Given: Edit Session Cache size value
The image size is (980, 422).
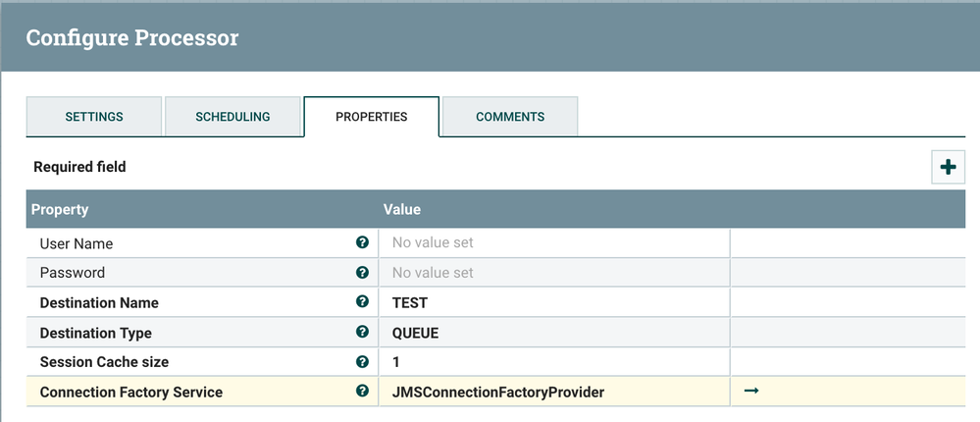Looking at the screenshot, I should click(x=555, y=362).
